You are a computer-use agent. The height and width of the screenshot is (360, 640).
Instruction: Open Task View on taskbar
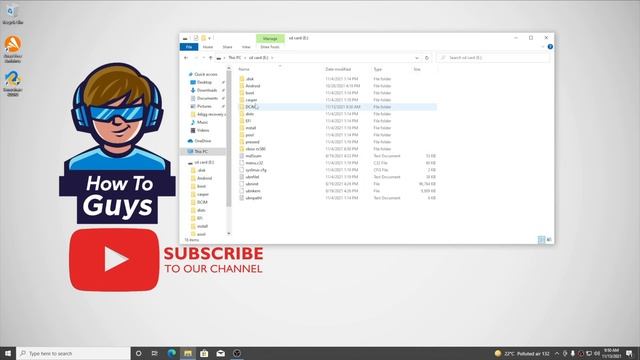point(155,353)
